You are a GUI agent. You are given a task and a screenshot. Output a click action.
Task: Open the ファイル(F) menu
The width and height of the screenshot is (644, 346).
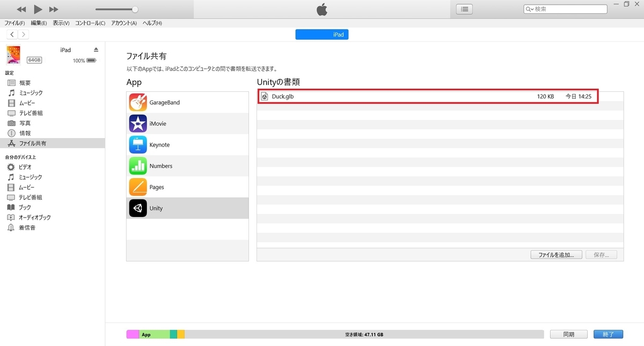point(14,23)
